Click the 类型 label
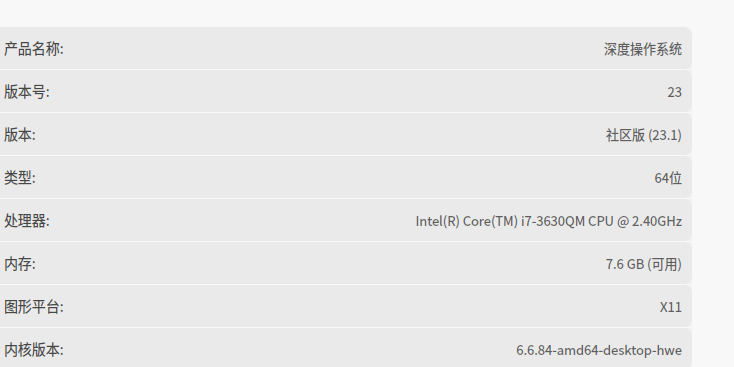Screen dimensions: 734x367 coord(20,178)
